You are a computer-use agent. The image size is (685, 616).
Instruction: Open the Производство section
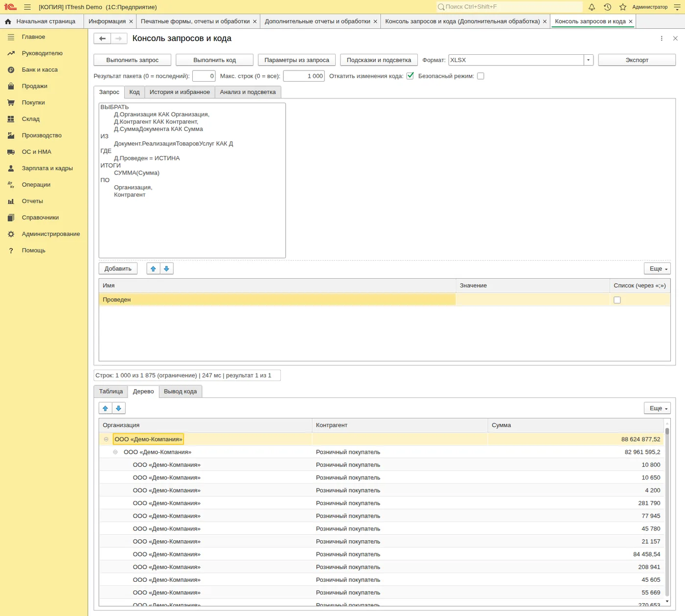tap(42, 135)
